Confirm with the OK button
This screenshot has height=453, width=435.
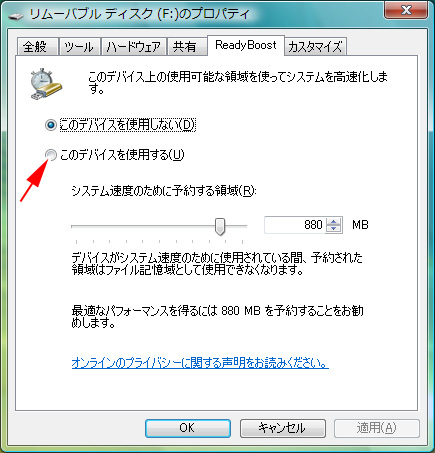point(188,428)
